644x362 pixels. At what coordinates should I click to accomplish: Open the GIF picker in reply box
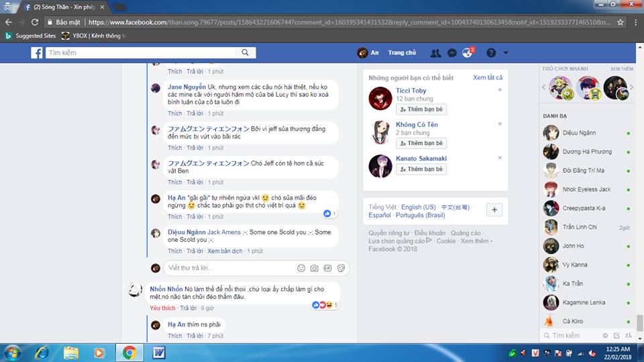327,268
